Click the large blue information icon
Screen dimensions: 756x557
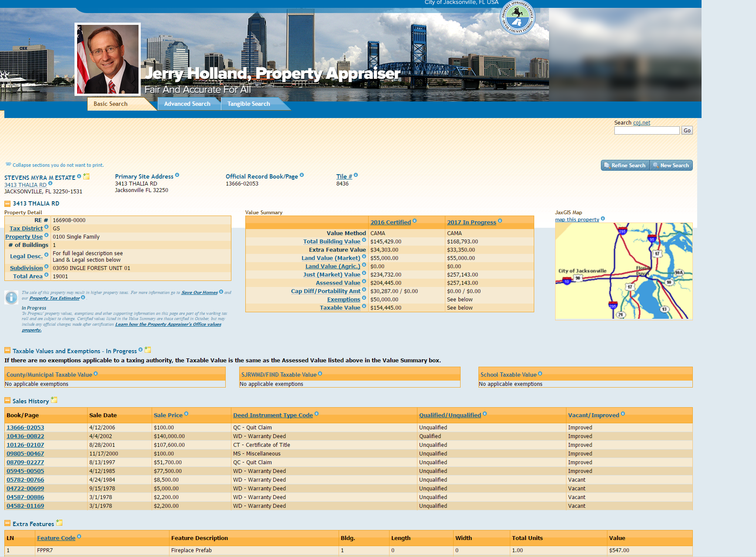[11, 297]
